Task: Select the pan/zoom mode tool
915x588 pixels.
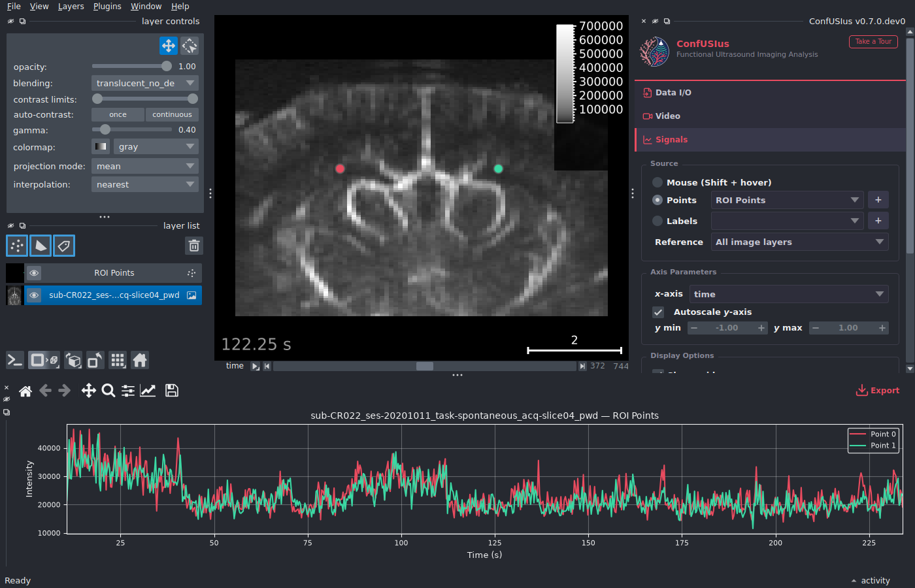Action: (169, 46)
